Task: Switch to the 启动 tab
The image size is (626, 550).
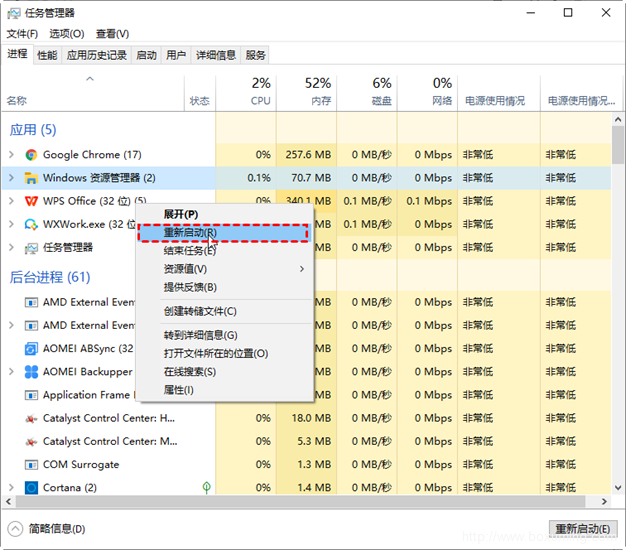Action: (147, 55)
